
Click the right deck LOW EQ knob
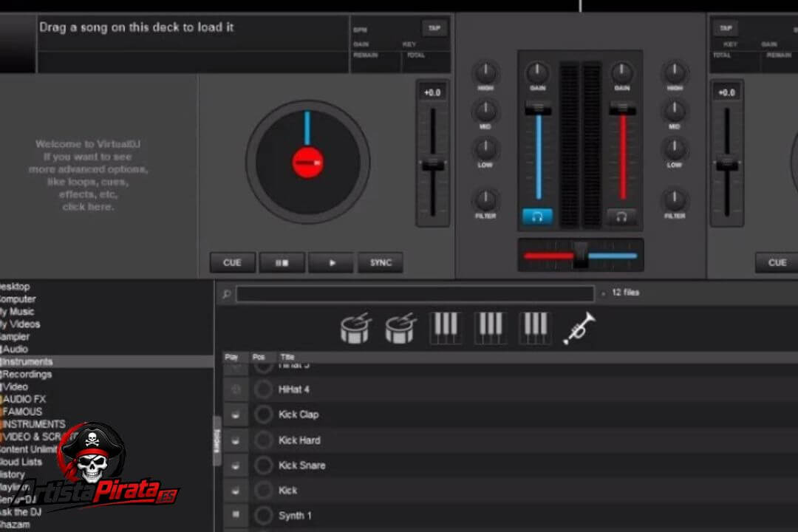pyautogui.click(x=675, y=149)
